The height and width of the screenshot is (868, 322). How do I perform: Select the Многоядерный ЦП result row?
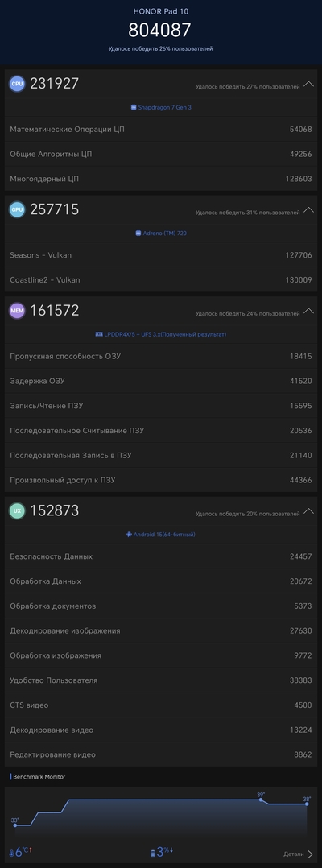161,179
